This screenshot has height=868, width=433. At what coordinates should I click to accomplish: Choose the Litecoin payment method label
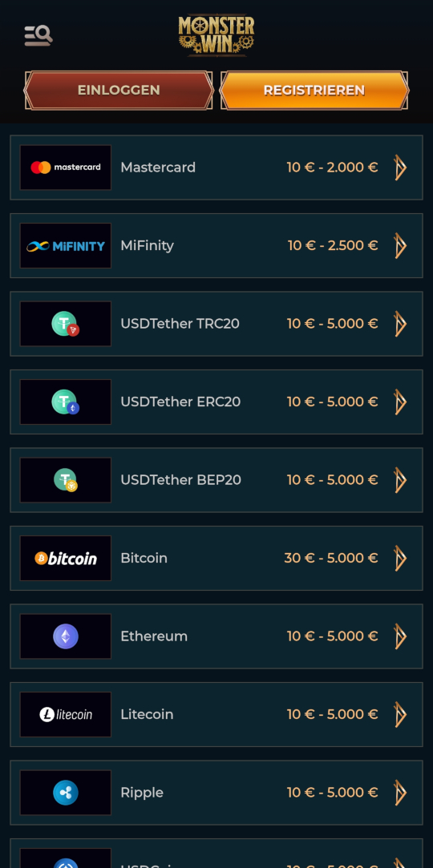[x=147, y=714]
